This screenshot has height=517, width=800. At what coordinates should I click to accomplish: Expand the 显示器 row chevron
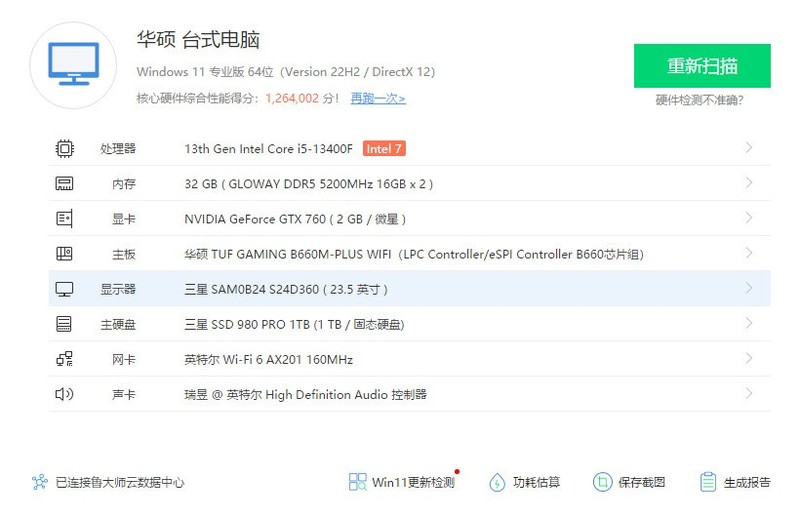[x=749, y=288]
